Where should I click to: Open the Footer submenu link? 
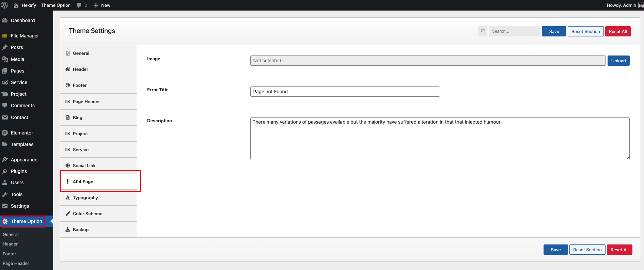click(x=10, y=254)
